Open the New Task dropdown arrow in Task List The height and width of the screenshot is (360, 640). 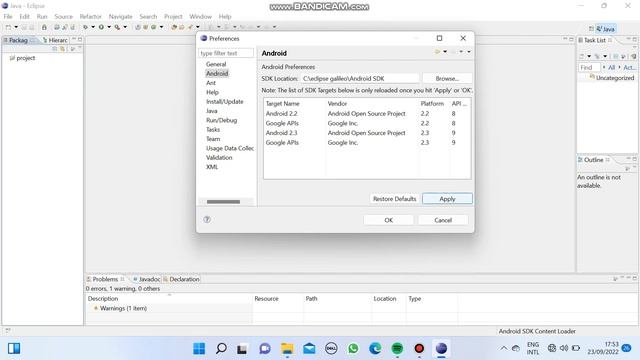(589, 56)
